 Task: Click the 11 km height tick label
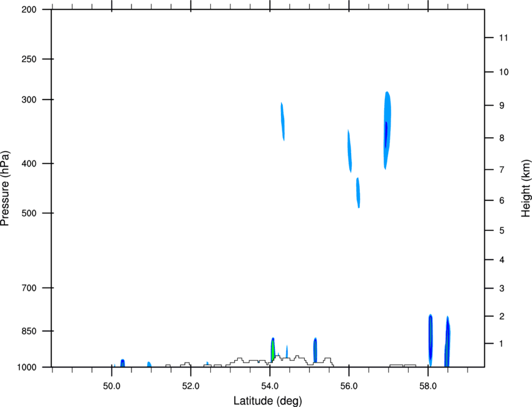[x=503, y=38]
